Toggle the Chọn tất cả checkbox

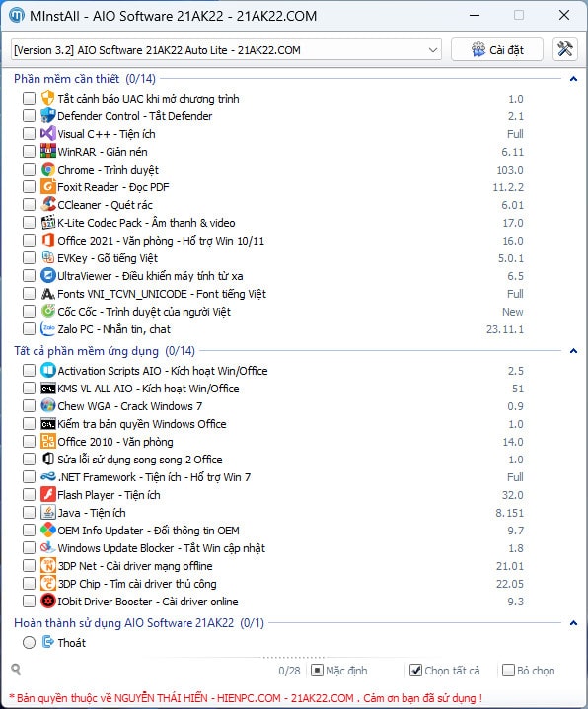tap(415, 671)
